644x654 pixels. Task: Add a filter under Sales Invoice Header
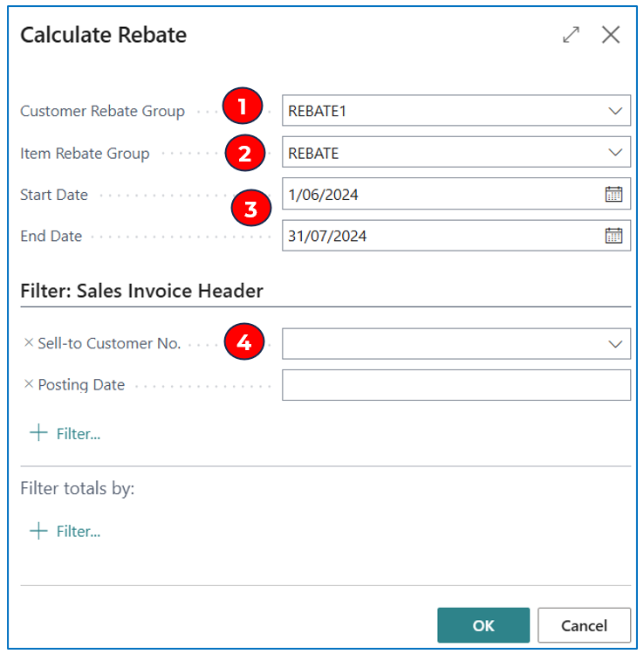[65, 433]
